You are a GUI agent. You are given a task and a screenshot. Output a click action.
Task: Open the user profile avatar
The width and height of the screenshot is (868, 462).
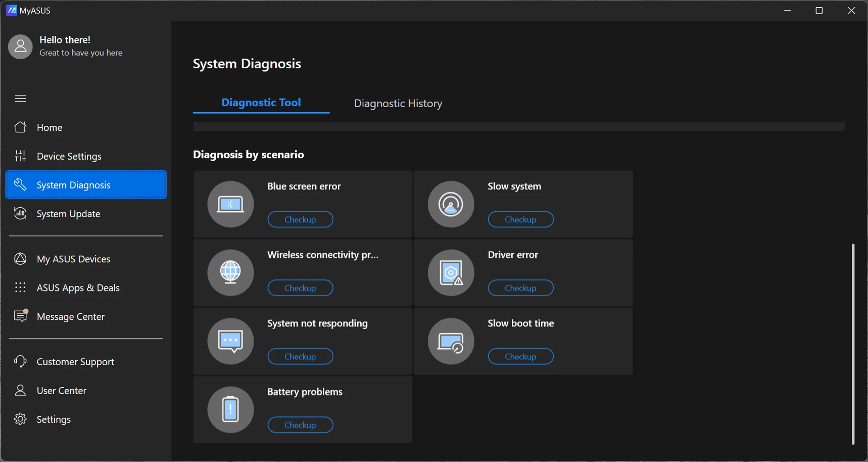click(20, 47)
